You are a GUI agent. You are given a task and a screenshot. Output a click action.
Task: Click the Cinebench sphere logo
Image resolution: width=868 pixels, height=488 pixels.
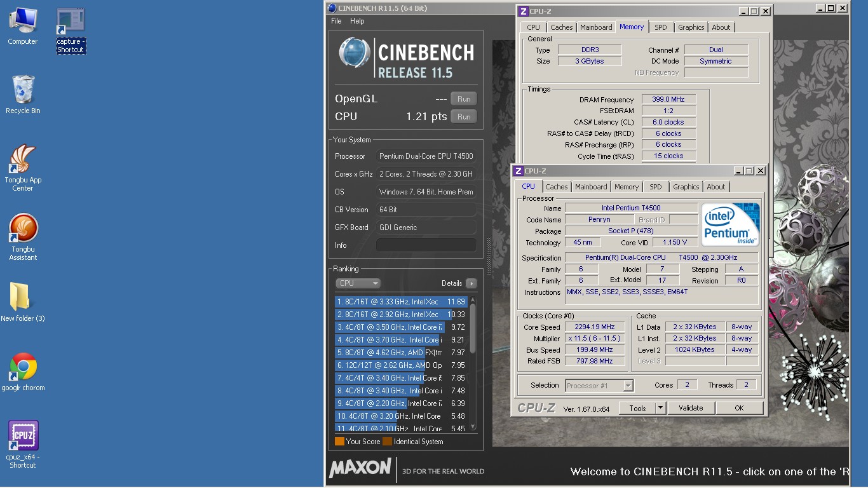pyautogui.click(x=355, y=53)
